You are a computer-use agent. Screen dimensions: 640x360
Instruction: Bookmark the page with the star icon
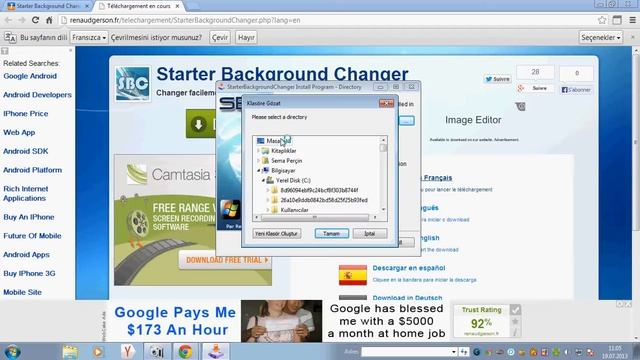click(x=602, y=20)
